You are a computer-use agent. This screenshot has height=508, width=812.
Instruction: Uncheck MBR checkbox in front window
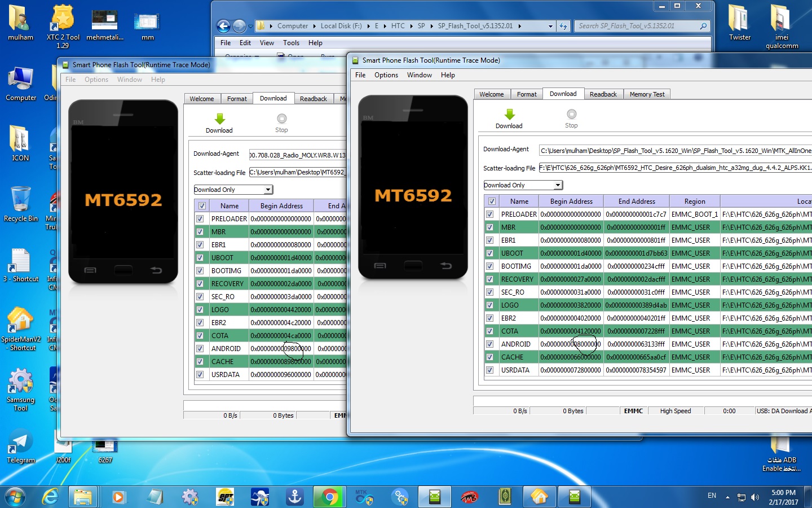pos(490,227)
